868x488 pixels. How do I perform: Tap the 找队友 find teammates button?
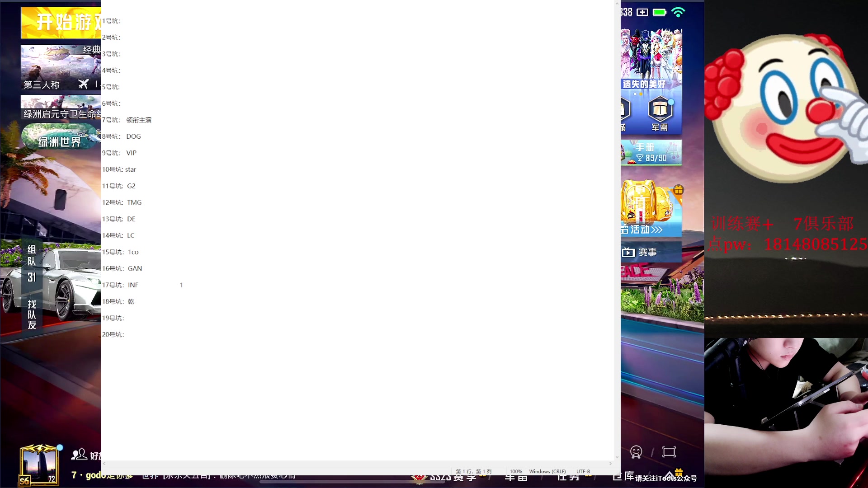click(32, 314)
